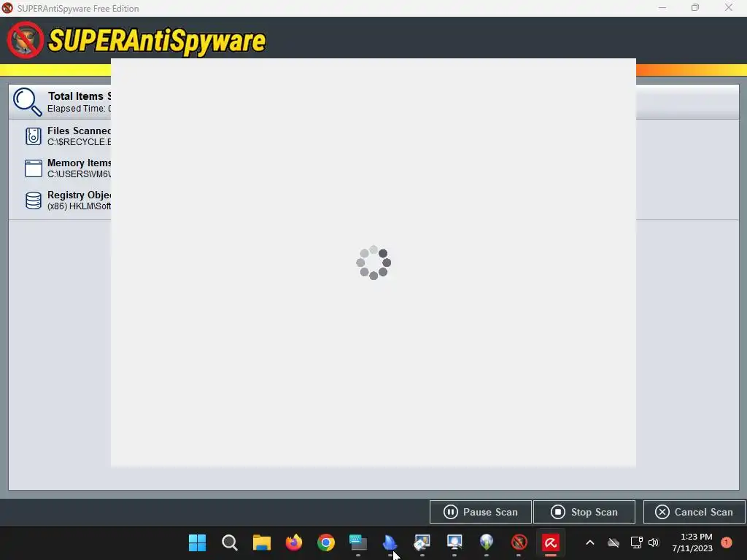747x560 pixels.
Task: Click the SUPERAntiSpyware title bar app icon
Action: coord(7,8)
